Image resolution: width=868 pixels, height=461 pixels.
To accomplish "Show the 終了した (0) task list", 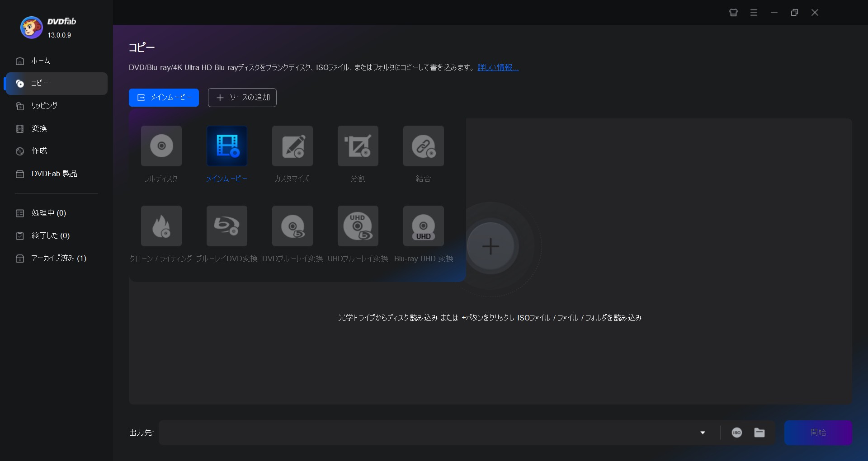I will coord(57,235).
